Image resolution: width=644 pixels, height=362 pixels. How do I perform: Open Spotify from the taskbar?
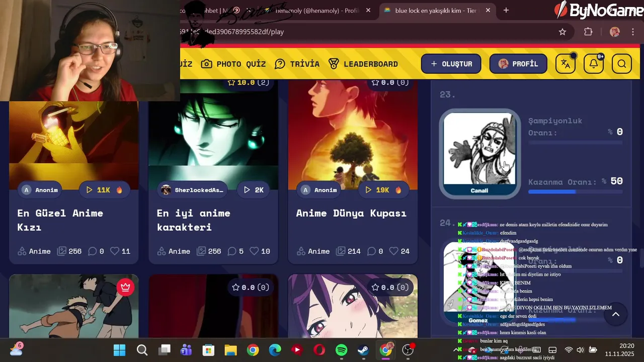[x=341, y=350]
